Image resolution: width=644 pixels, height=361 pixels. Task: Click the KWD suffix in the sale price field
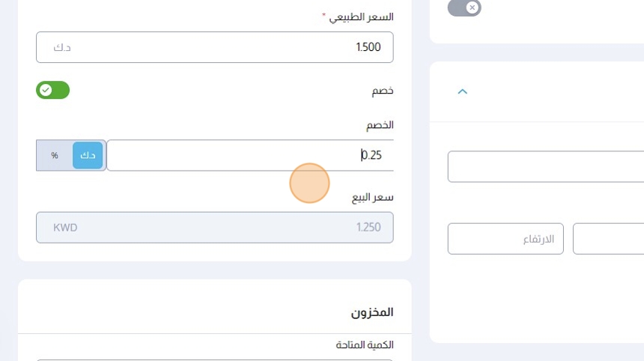65,228
